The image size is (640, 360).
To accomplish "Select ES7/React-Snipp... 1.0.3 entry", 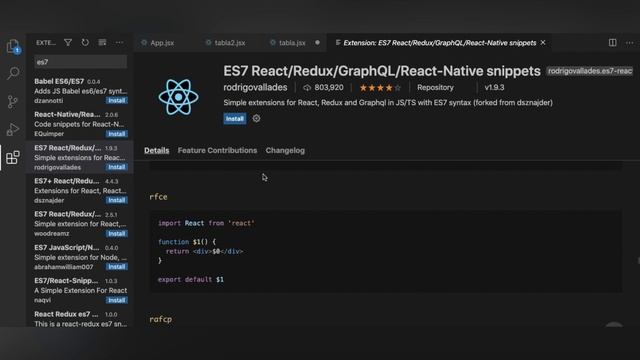I will point(80,290).
